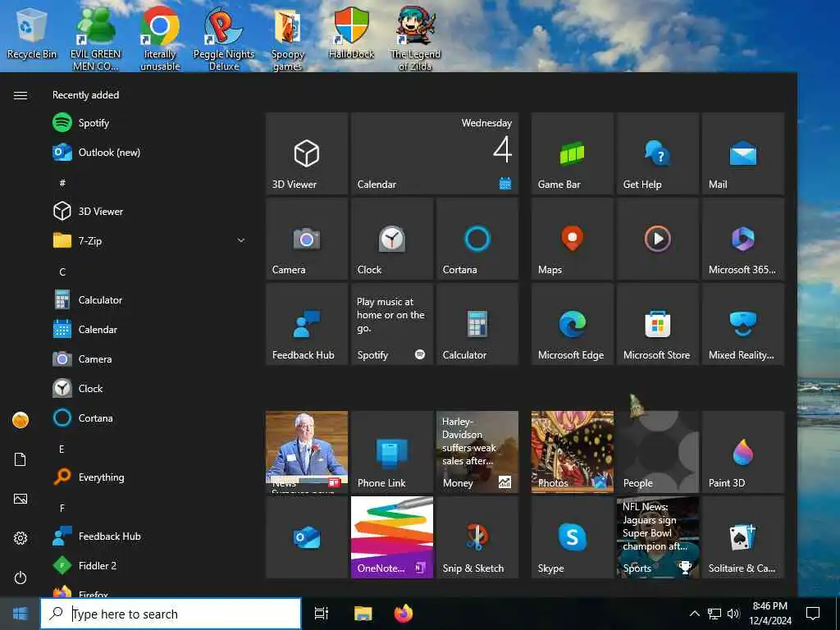This screenshot has height=630, width=840.
Task: Open the Paint 3D tile
Action: tap(743, 452)
